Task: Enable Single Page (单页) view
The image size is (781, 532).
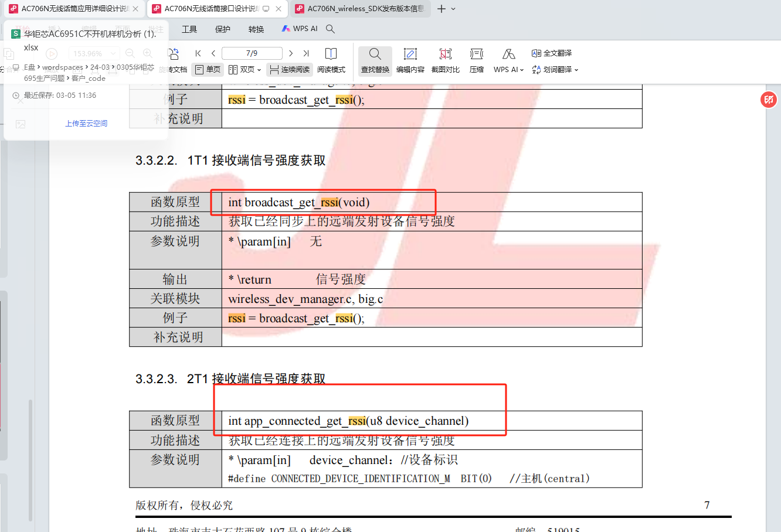Action: tap(208, 70)
